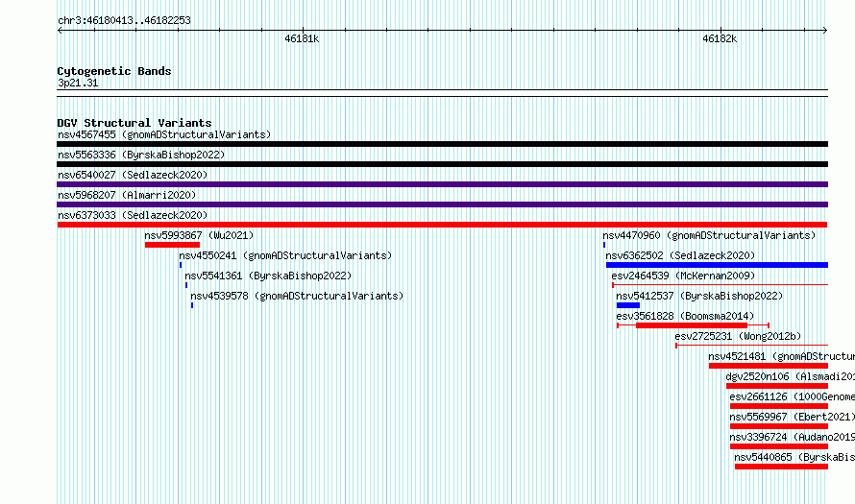
Task: Open variant nsv6373033 Sedlazeck2020 label
Action: click(133, 215)
